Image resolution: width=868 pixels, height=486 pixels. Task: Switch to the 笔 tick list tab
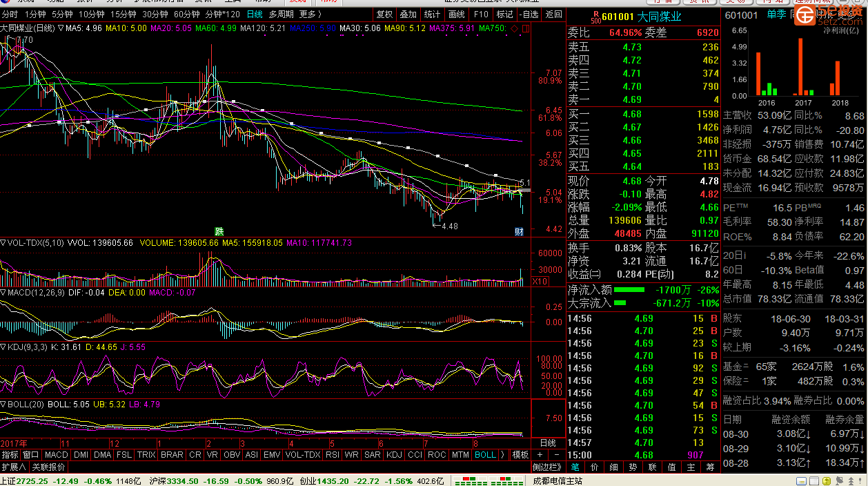575,467
